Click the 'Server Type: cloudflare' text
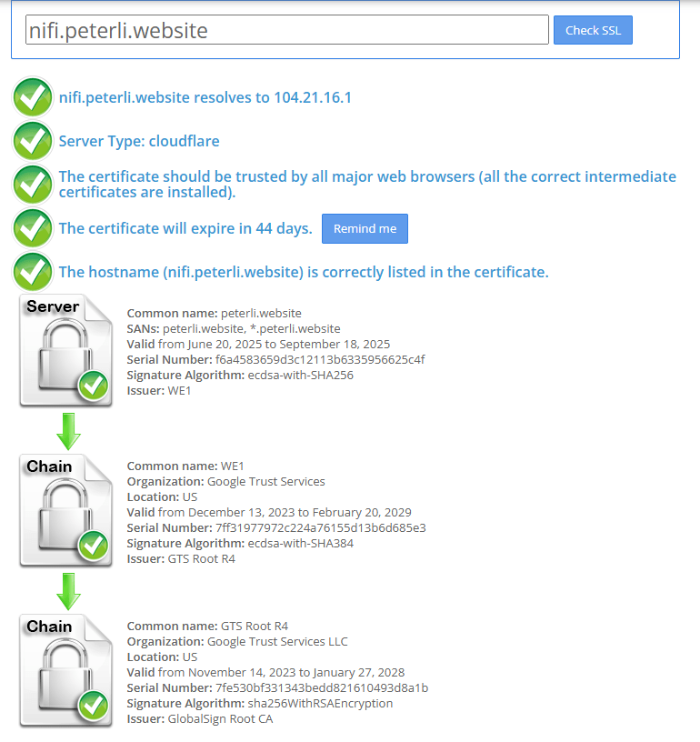The width and height of the screenshot is (700, 742). pyautogui.click(x=139, y=141)
